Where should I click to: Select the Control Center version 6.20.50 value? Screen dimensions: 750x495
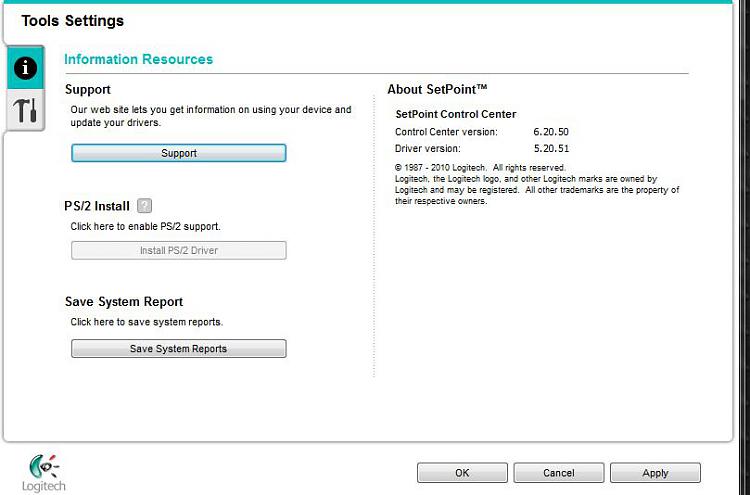point(551,132)
